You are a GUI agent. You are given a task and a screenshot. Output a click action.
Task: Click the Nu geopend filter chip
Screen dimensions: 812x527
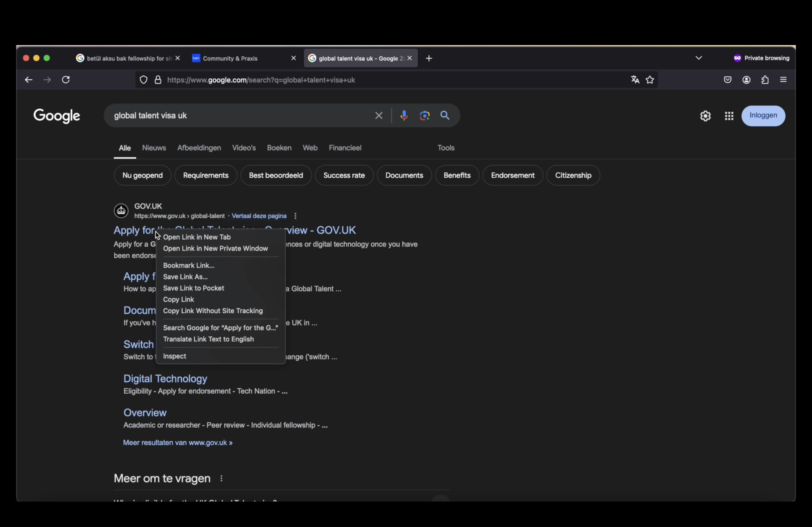142,175
